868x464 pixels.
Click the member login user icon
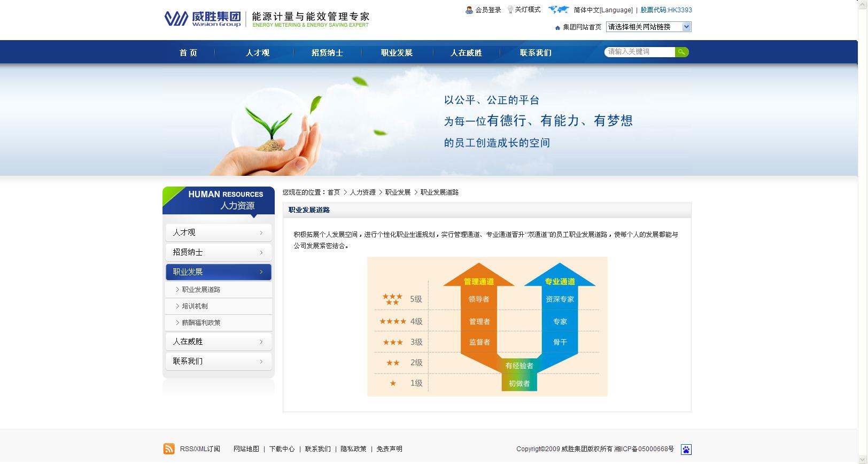click(x=469, y=10)
